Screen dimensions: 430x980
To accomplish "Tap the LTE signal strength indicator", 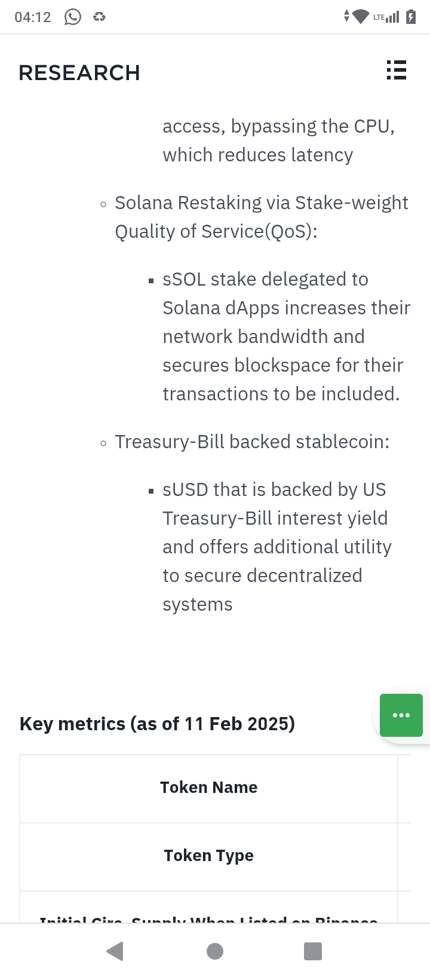I will pyautogui.click(x=386, y=17).
